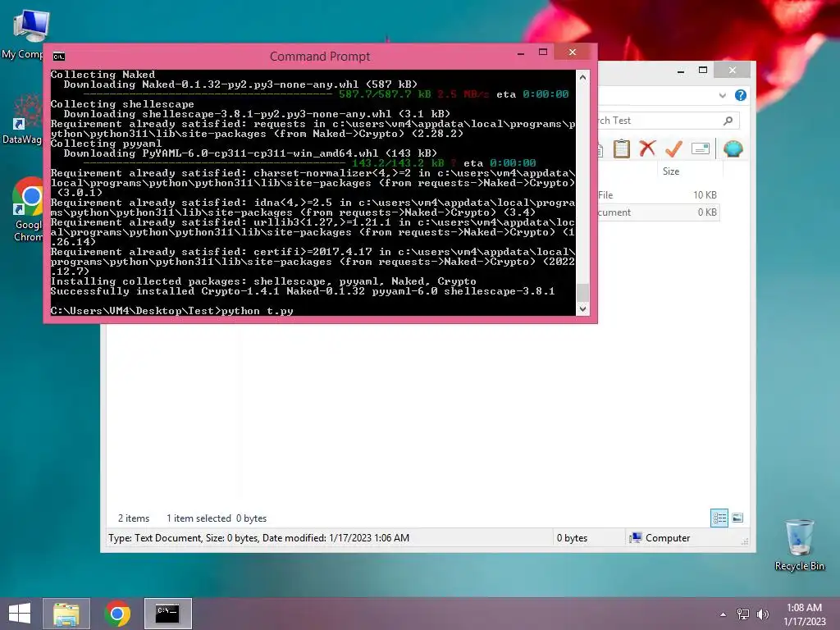This screenshot has height=630, width=840.
Task: Click the Command Prompt scrollbar thumb
Action: click(x=583, y=293)
